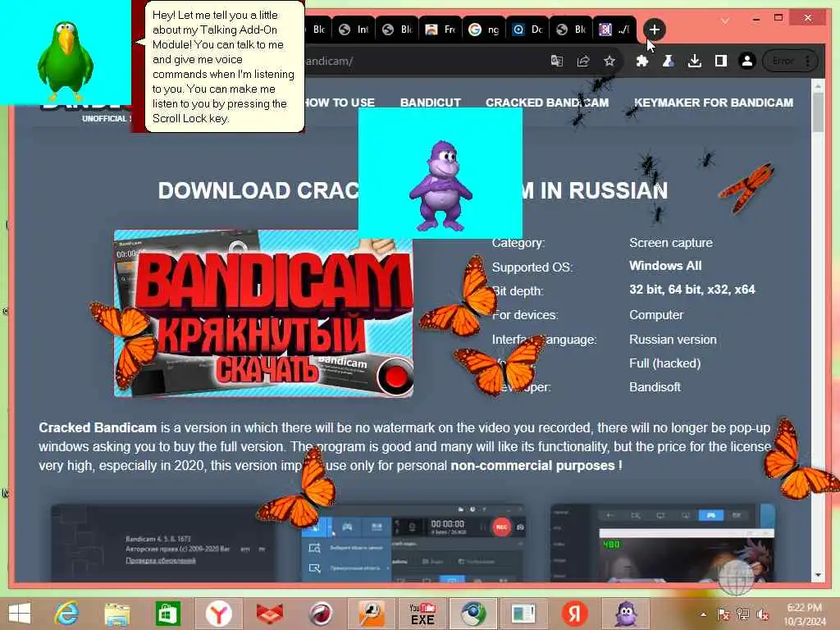Screen dimensions: 840x630
Task: Switch to Chromium browser taskbar button
Action: 473,614
